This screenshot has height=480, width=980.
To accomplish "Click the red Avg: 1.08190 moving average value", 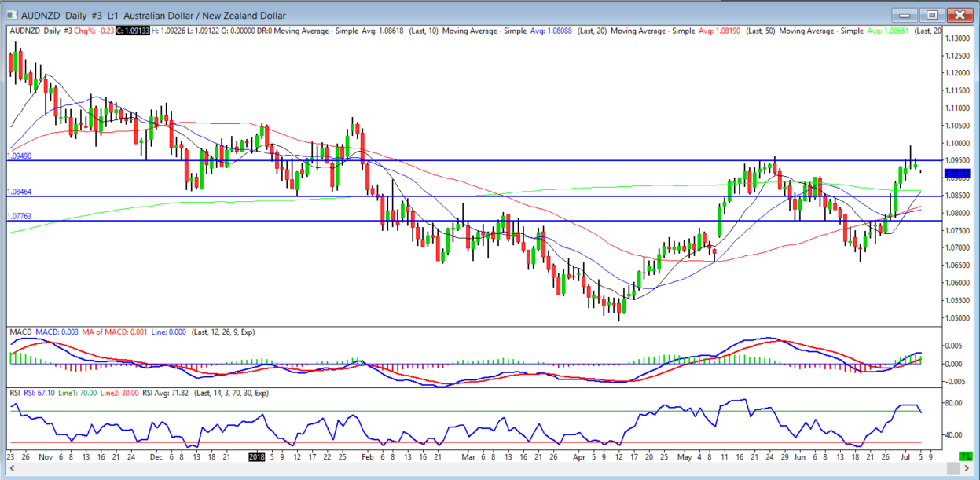I will click(720, 31).
